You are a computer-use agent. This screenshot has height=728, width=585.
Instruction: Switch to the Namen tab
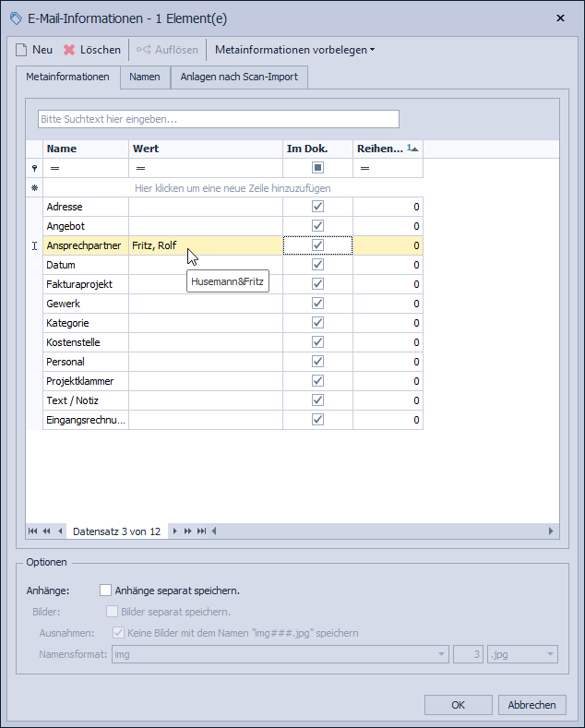(x=145, y=78)
